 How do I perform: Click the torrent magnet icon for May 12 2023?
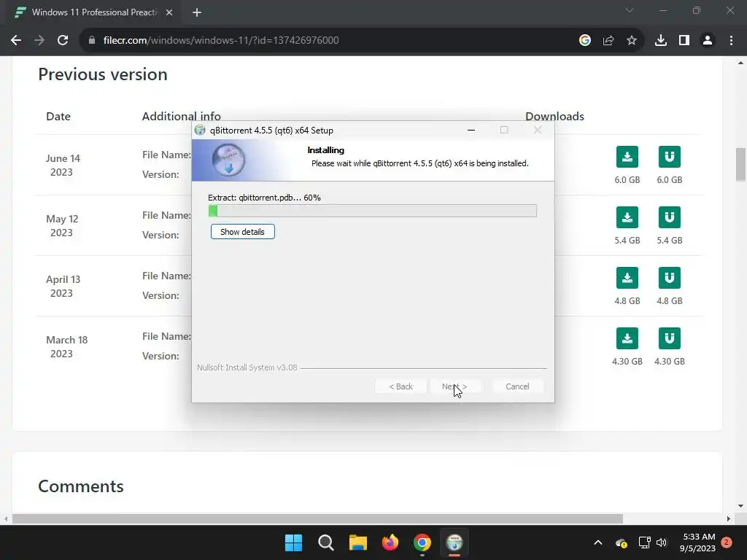click(x=670, y=217)
